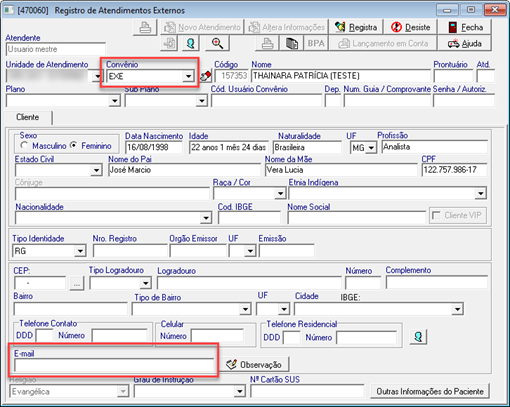510x407 pixels.
Task: Click the Cod. IBGE input field
Action: pyautogui.click(x=249, y=218)
